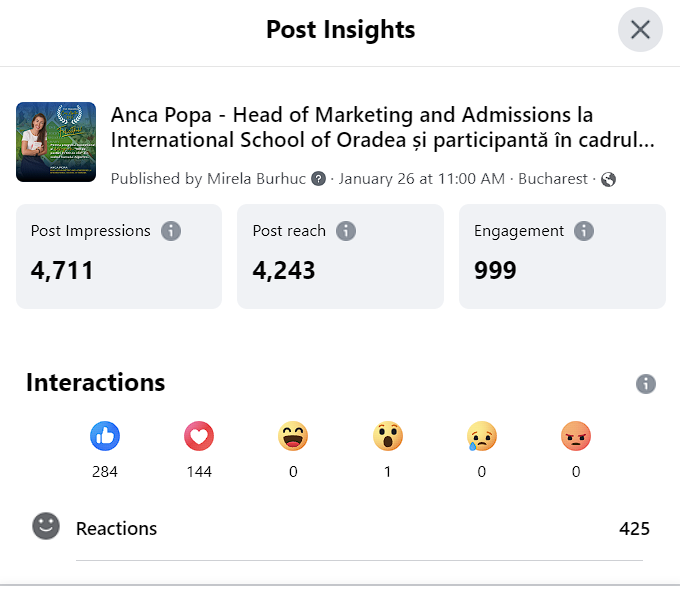Click the Love heart reaction icon
The image size is (680, 597).
pos(199,436)
